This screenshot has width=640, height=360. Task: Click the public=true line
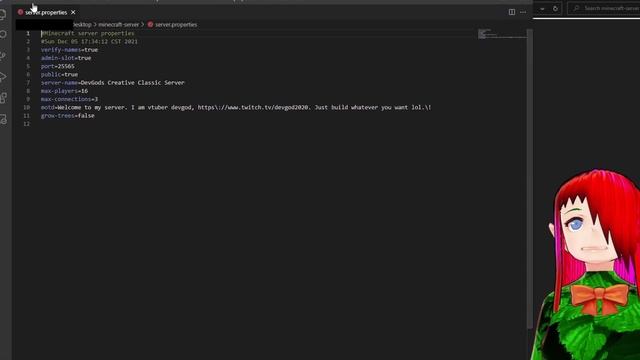[x=59, y=74]
